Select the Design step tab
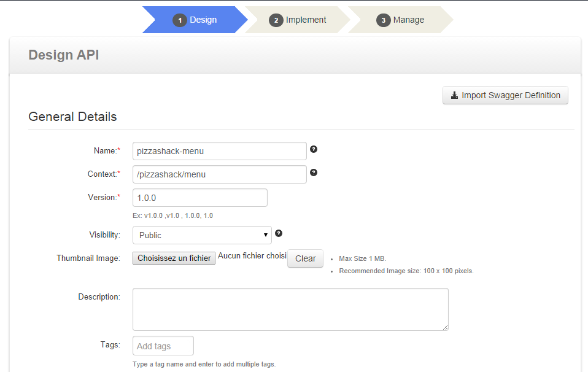Image resolution: width=588 pixels, height=372 pixels. tap(195, 20)
